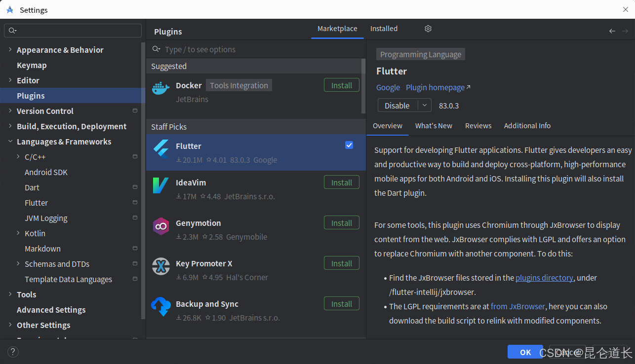Click the Key Promoter X plugin icon
Viewport: 635px width, 364px height.
pos(161,267)
